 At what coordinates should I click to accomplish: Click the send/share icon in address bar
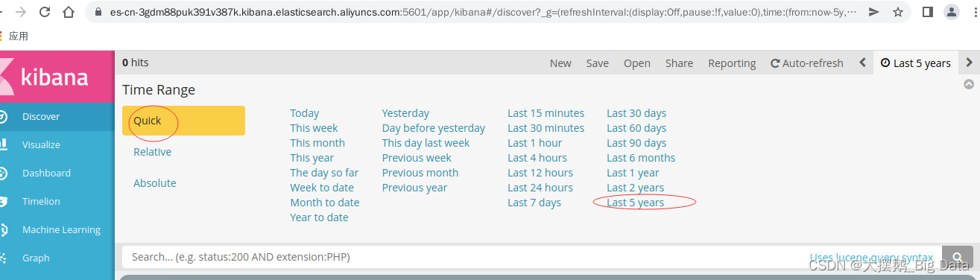click(874, 12)
